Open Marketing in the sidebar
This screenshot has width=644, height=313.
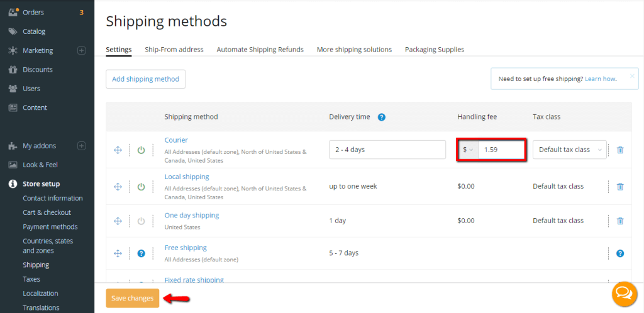(x=38, y=50)
